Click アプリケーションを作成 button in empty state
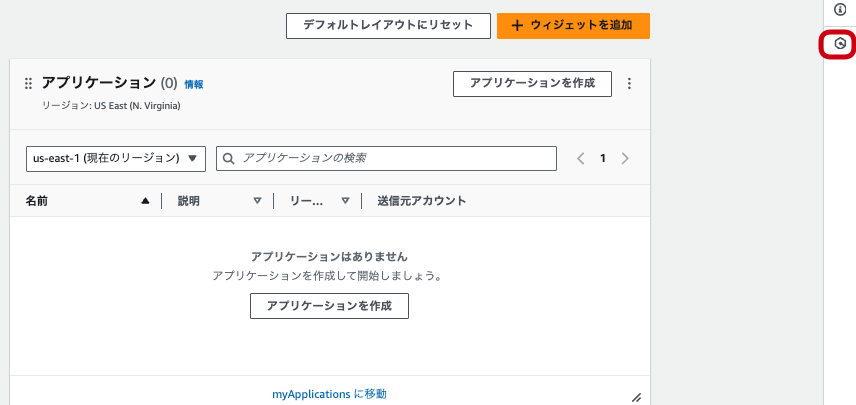This screenshot has height=405, width=856. (x=329, y=306)
